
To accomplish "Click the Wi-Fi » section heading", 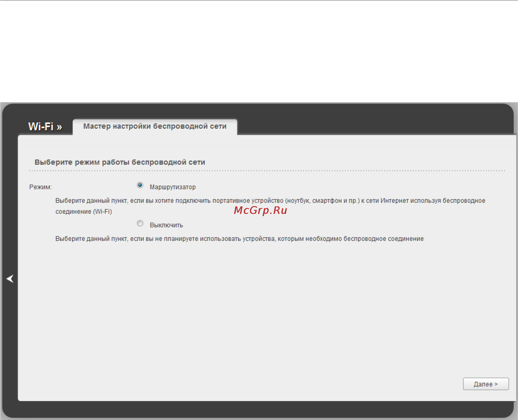I will pos(45,126).
